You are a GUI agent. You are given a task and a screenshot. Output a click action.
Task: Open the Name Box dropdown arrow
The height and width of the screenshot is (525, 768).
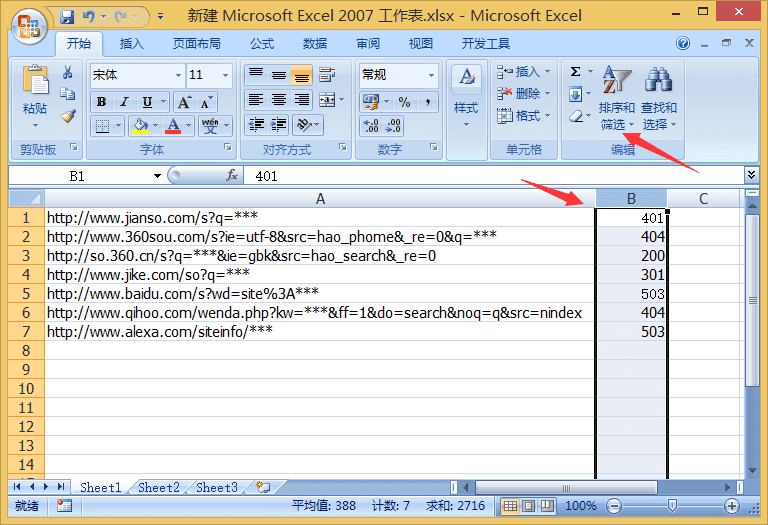(x=157, y=176)
